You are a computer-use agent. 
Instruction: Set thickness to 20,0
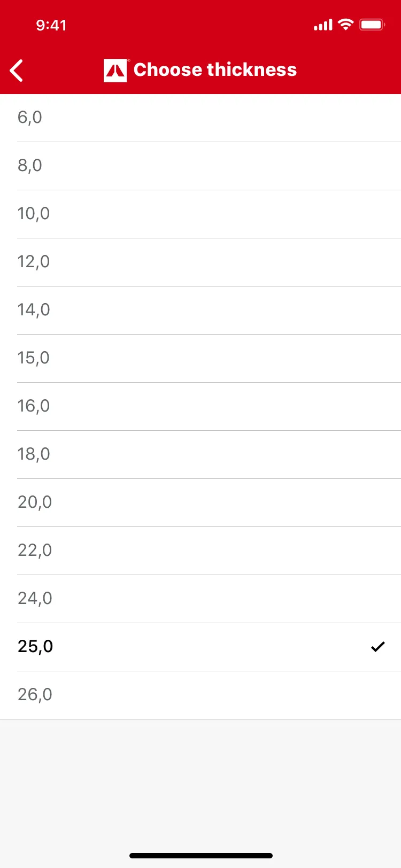[200, 502]
